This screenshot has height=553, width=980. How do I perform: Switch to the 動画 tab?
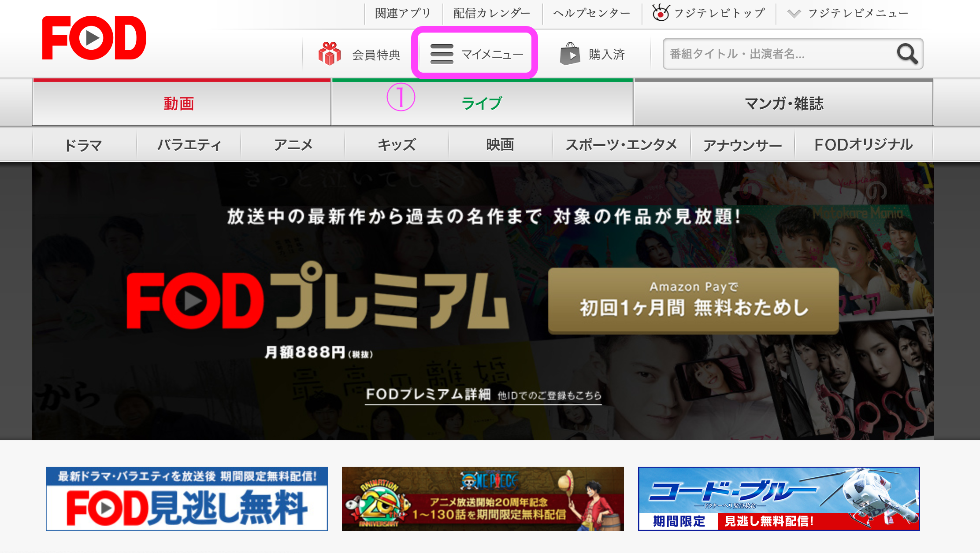point(182,103)
